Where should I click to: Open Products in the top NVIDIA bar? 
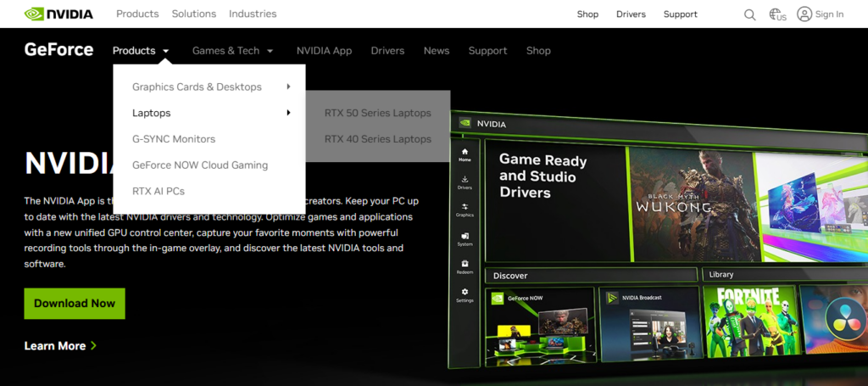[137, 14]
